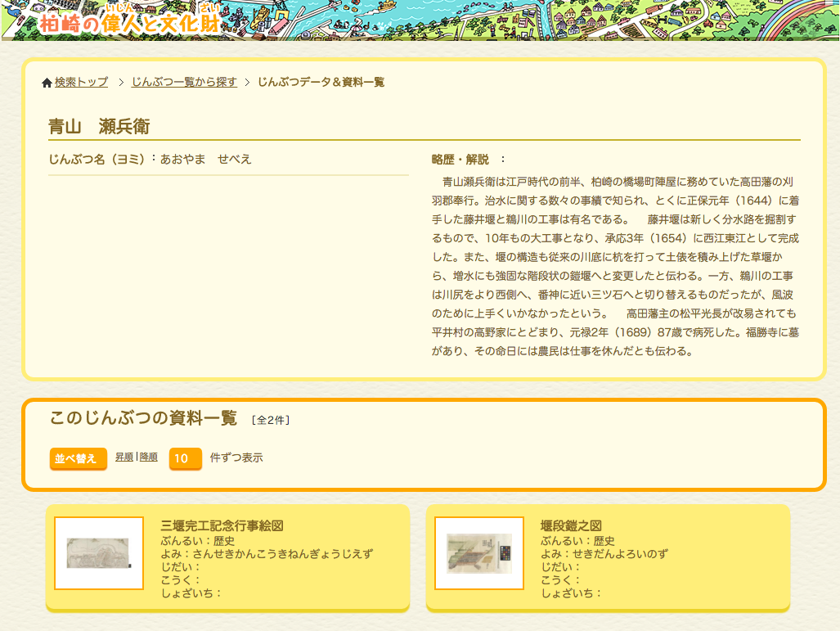Click the じんぶつデータ＆資料一覧 breadcrumb text

click(321, 82)
